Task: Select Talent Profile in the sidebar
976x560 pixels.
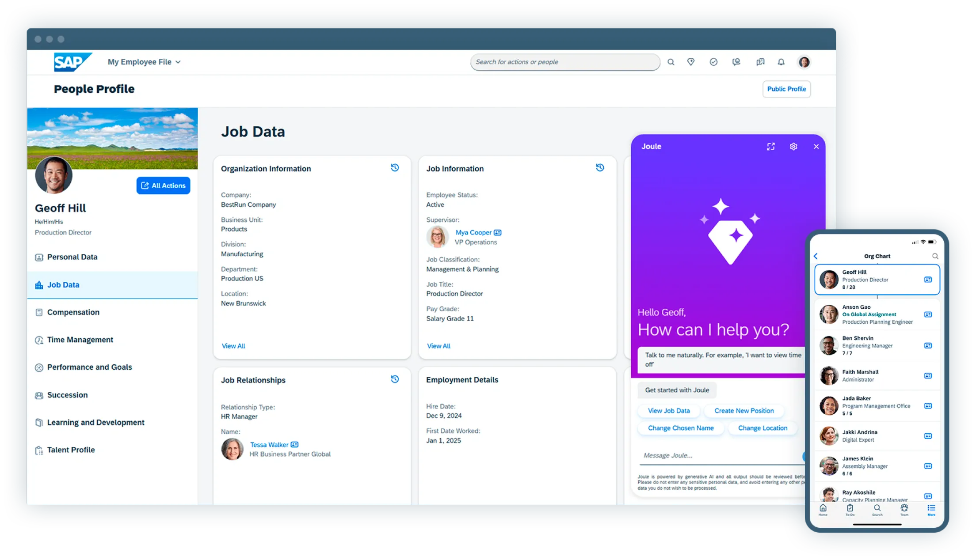Action: (x=71, y=450)
